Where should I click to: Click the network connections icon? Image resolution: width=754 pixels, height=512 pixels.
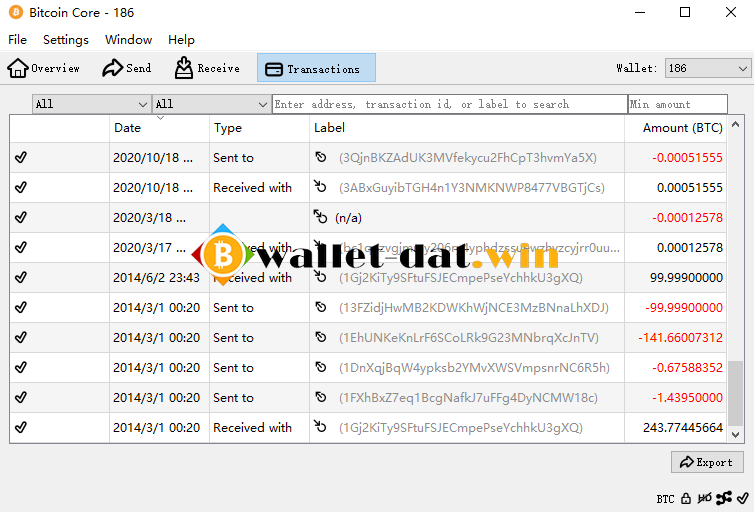pos(724,499)
